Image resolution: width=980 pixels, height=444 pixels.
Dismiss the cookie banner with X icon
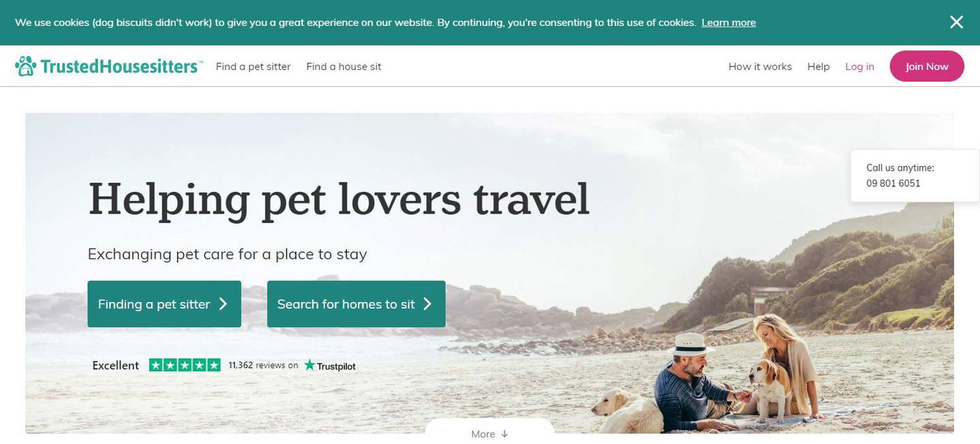point(956,22)
